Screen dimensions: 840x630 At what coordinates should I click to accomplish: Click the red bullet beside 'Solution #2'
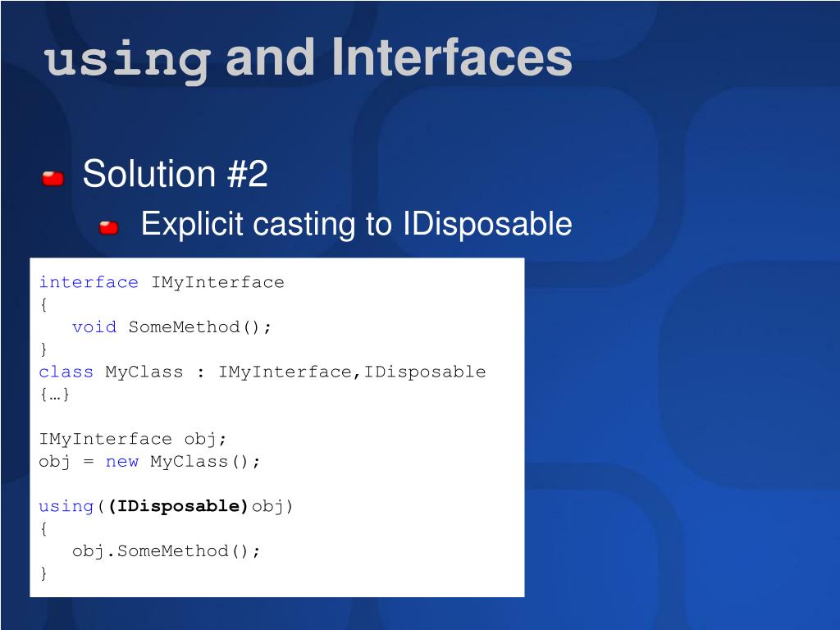pyautogui.click(x=53, y=178)
